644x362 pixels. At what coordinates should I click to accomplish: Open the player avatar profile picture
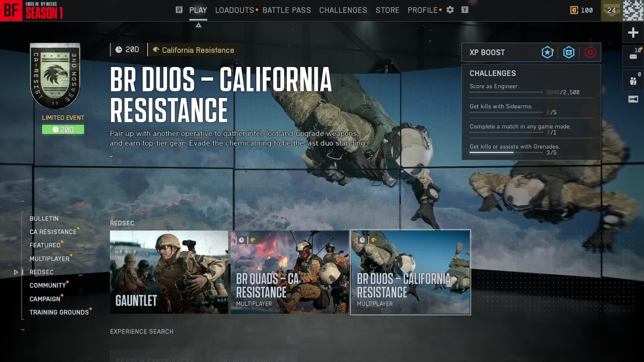pos(633,10)
